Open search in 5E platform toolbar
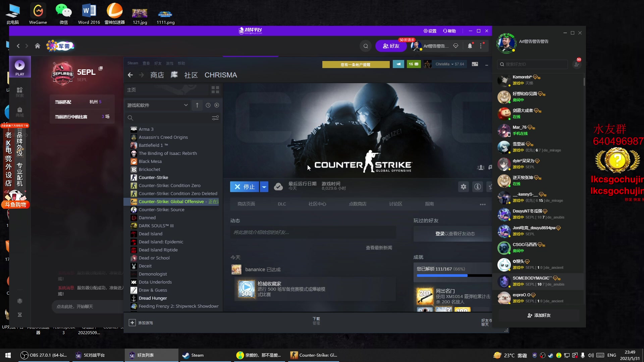Viewport: 644px width, 362px height. click(x=366, y=46)
